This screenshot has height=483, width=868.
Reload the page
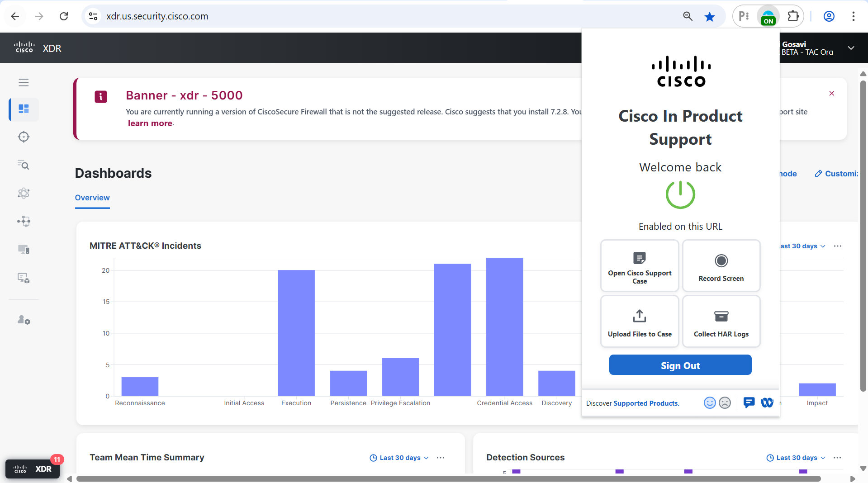coord(64,16)
